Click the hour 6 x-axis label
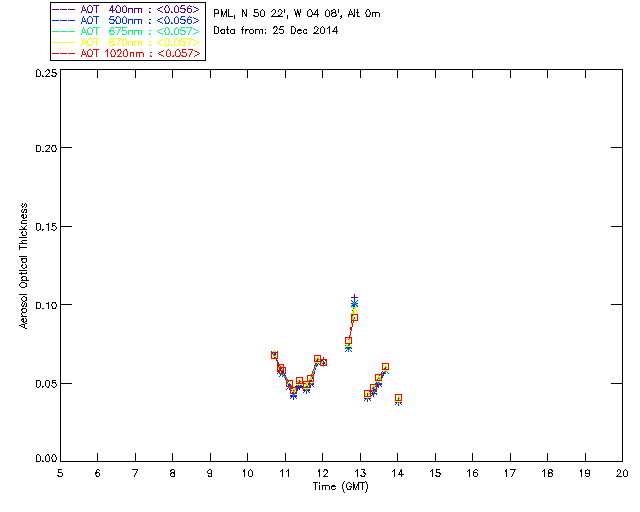The image size is (640, 512). click(x=98, y=473)
